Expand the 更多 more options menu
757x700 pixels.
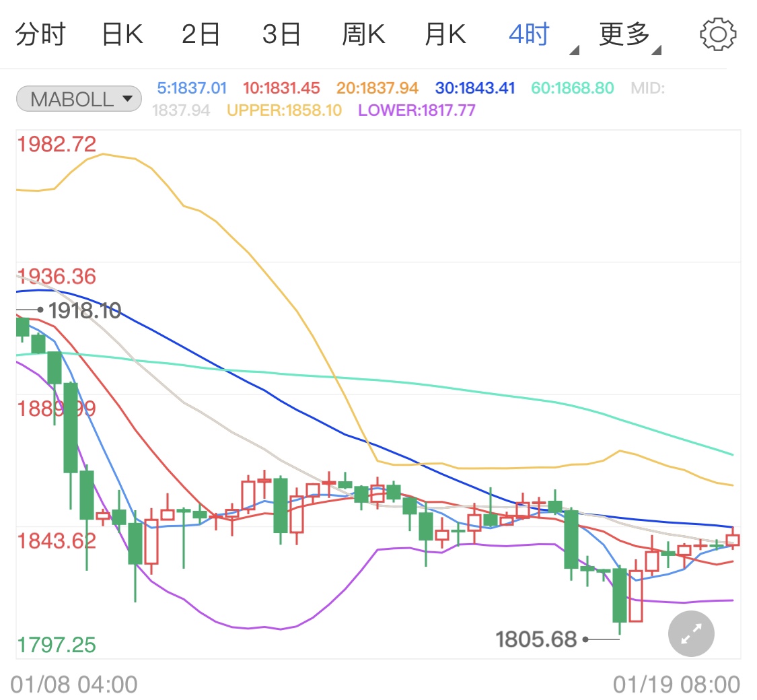tap(630, 36)
